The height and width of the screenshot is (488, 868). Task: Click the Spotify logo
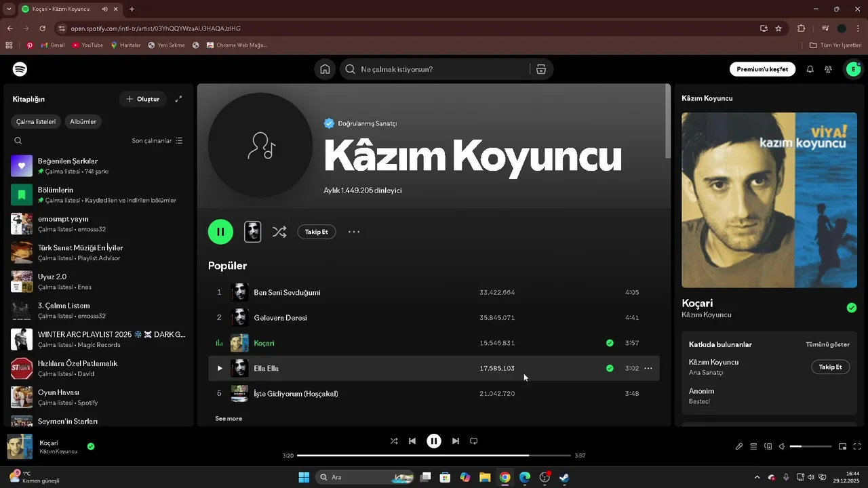[20, 69]
